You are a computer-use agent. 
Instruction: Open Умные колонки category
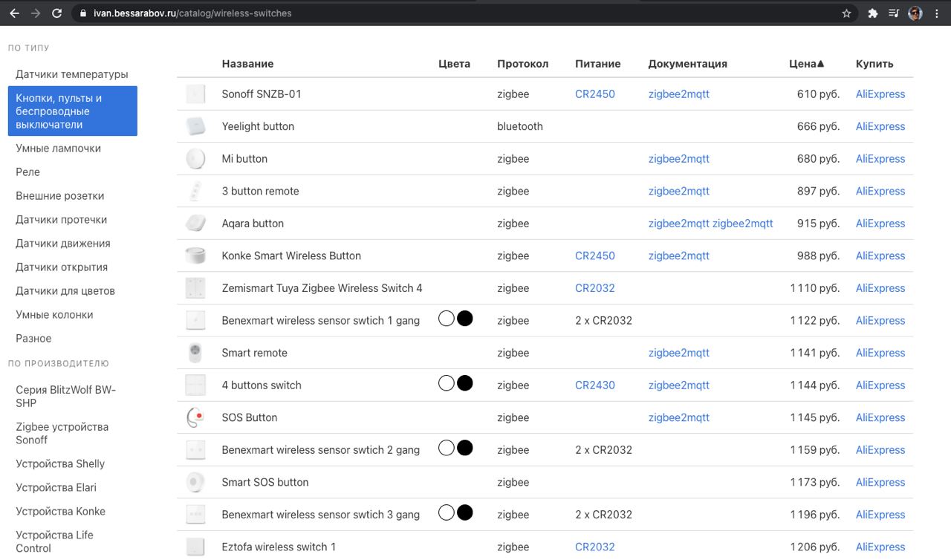[54, 315]
